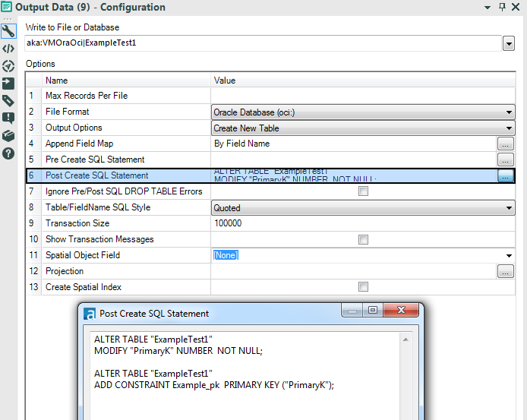Open the Annotation tag icon
The height and width of the screenshot is (420, 527).
click(8, 100)
